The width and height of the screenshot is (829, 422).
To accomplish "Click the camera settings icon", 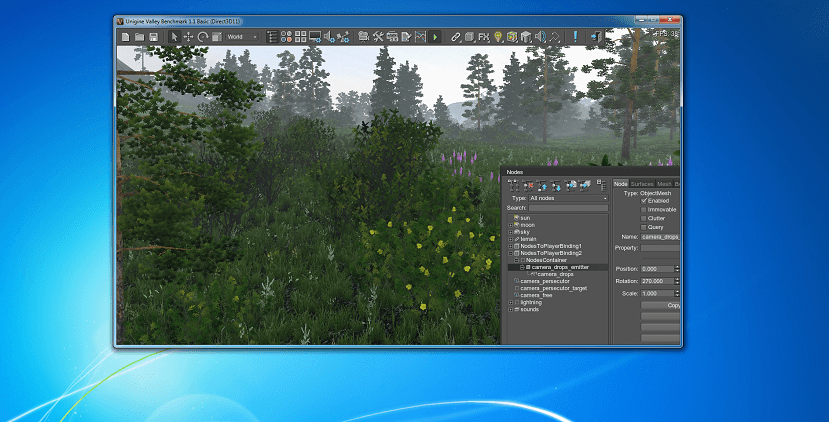I will pyautogui.click(x=363, y=36).
